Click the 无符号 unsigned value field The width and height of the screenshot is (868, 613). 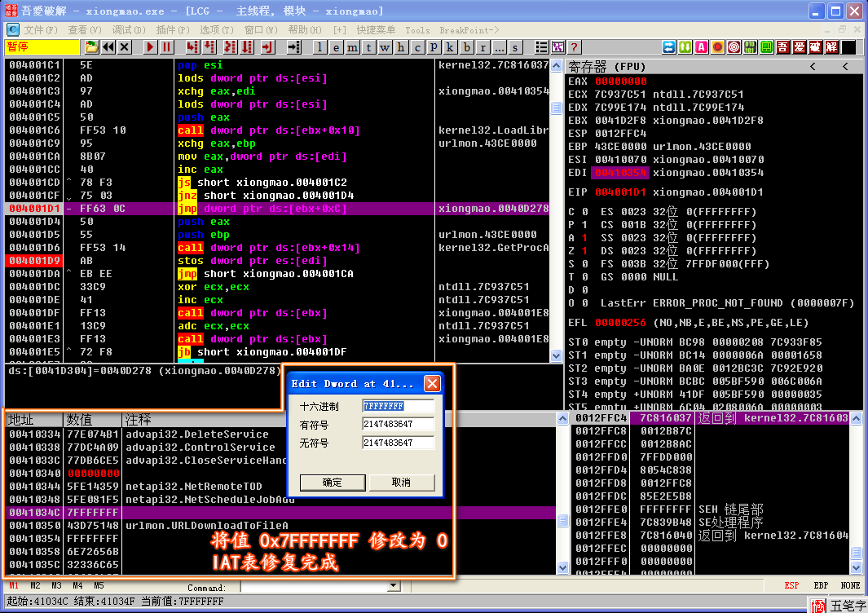point(398,443)
